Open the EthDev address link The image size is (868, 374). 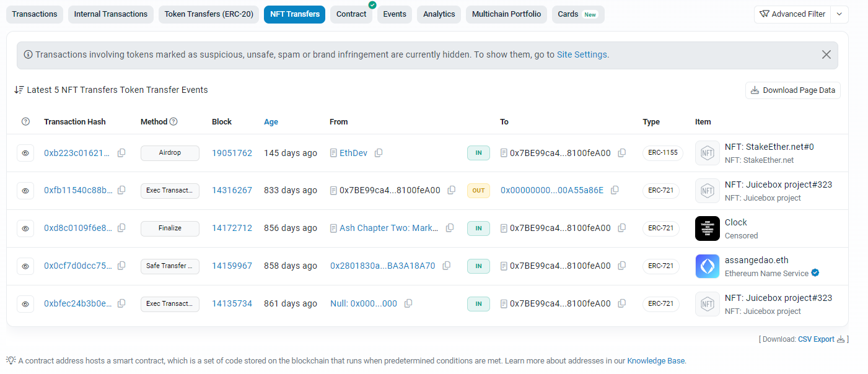click(353, 153)
